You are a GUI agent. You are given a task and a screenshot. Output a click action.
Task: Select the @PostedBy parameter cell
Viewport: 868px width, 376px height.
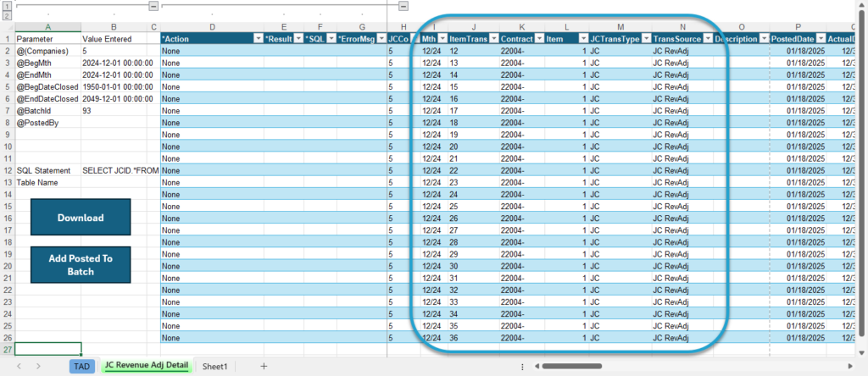(x=48, y=123)
